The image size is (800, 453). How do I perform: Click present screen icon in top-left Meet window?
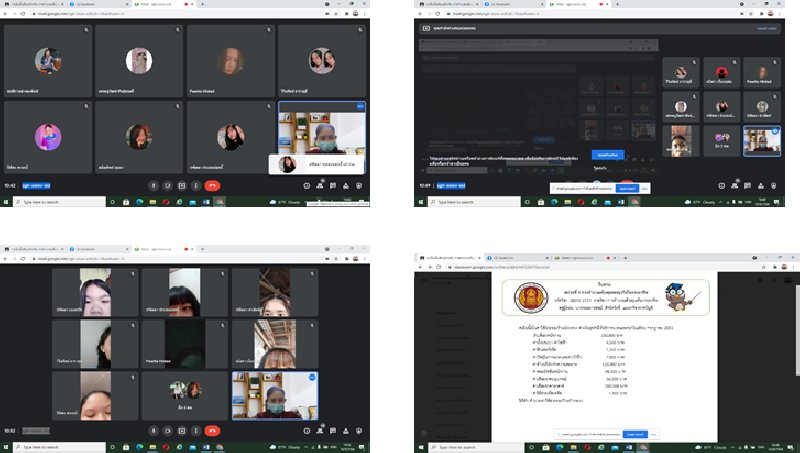pyautogui.click(x=182, y=185)
